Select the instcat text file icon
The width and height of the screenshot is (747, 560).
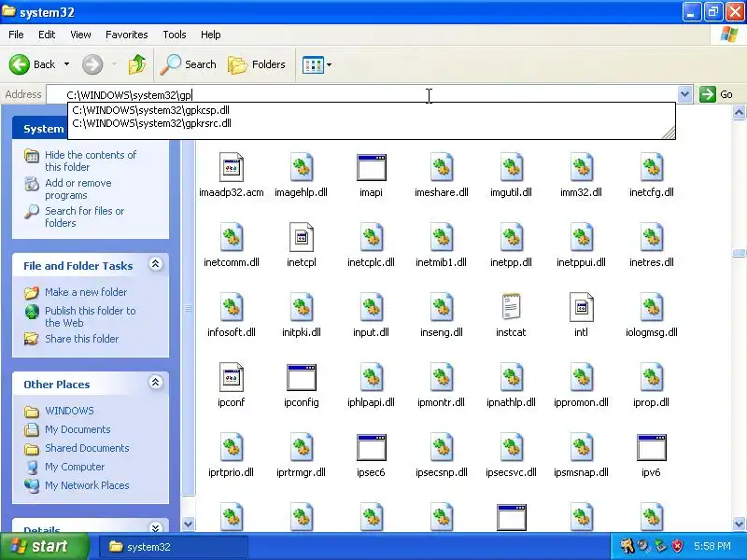click(x=511, y=307)
